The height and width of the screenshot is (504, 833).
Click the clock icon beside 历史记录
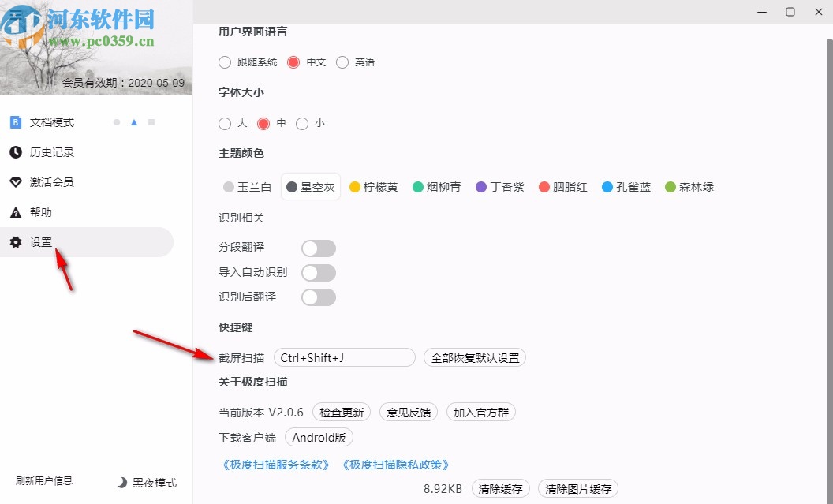(17, 152)
